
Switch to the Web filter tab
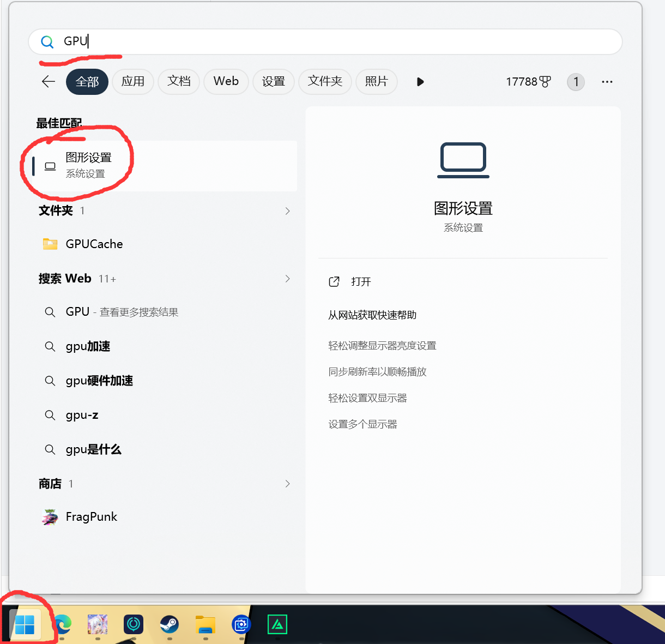click(x=226, y=82)
